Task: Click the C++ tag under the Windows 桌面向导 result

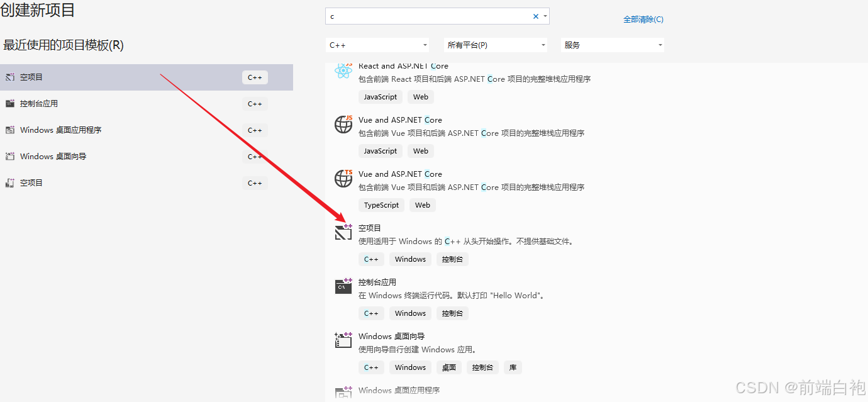Action: click(371, 367)
